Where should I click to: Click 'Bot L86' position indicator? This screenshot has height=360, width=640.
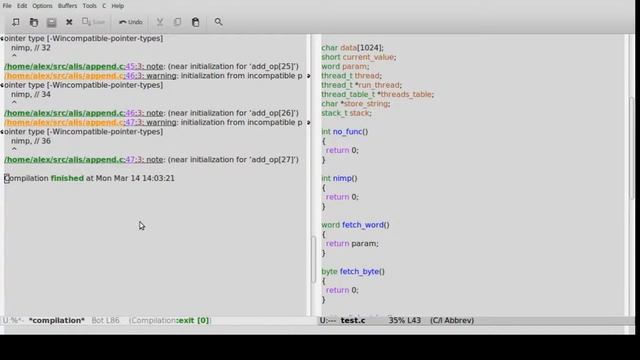click(106, 320)
